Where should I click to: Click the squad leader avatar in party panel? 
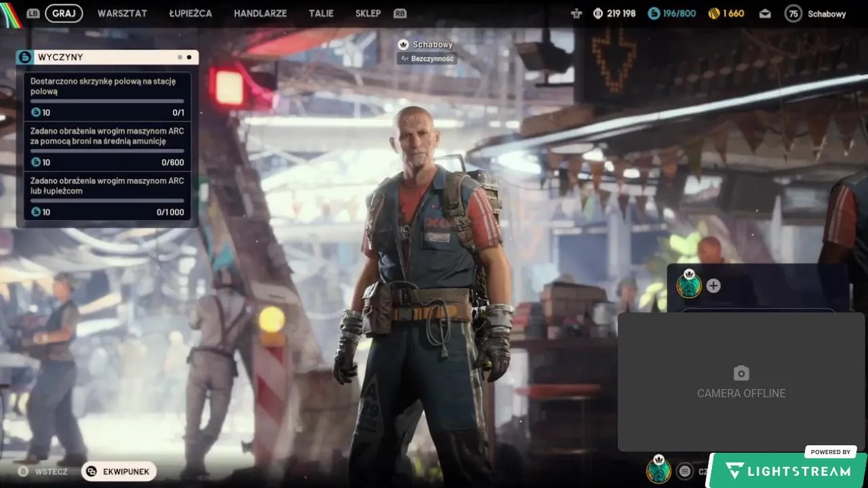point(689,285)
